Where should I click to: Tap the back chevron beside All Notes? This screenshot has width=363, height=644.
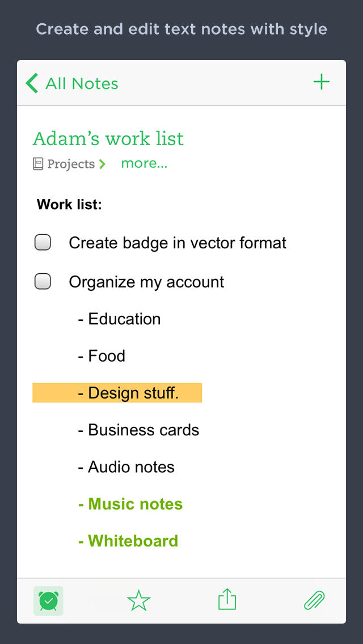click(32, 83)
